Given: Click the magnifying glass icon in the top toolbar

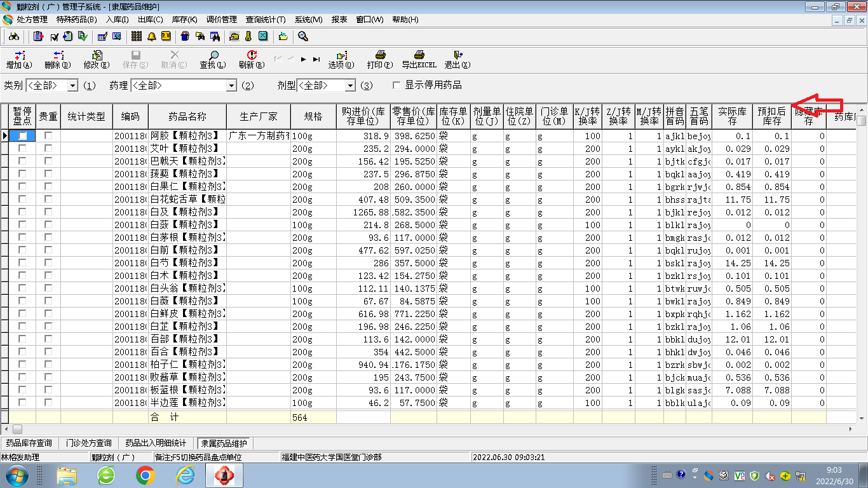Looking at the screenshot, I should point(302,36).
